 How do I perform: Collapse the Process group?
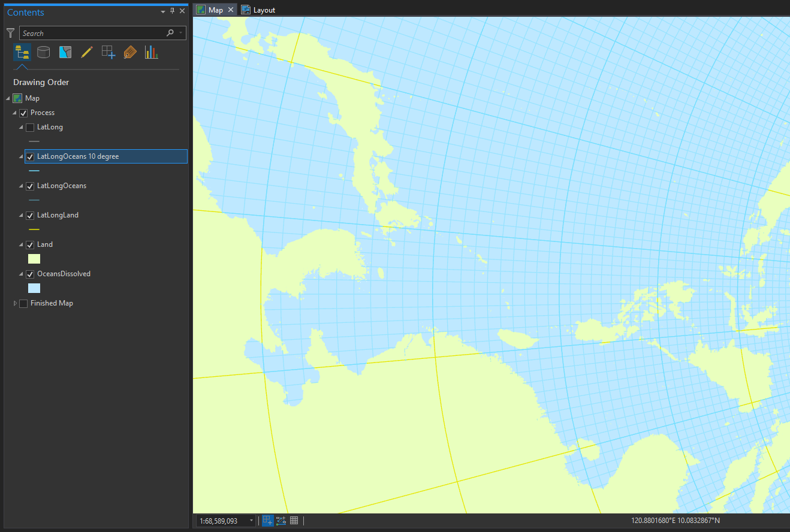[14, 113]
